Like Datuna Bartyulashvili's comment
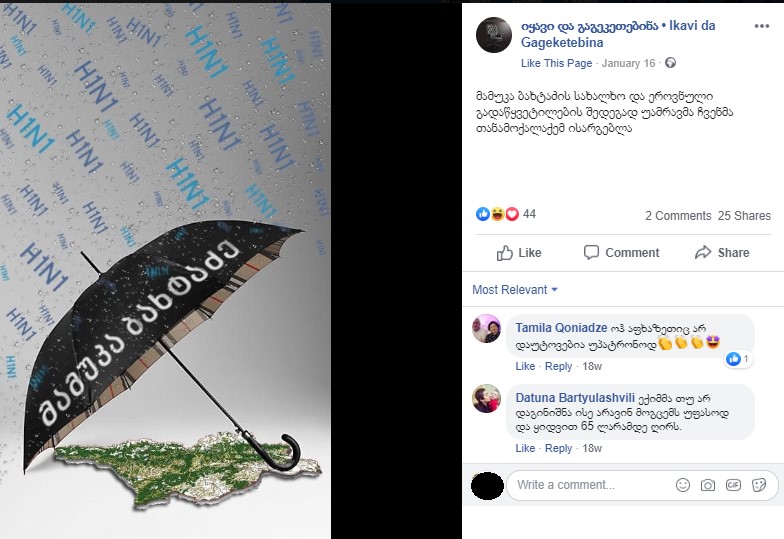The width and height of the screenshot is (784, 539). point(524,448)
